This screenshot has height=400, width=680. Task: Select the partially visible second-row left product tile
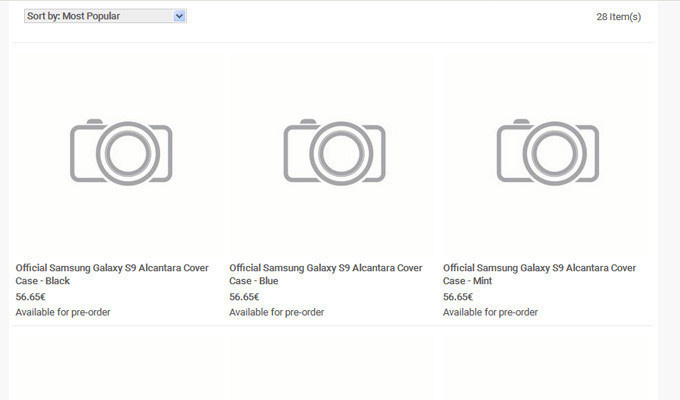point(120,366)
